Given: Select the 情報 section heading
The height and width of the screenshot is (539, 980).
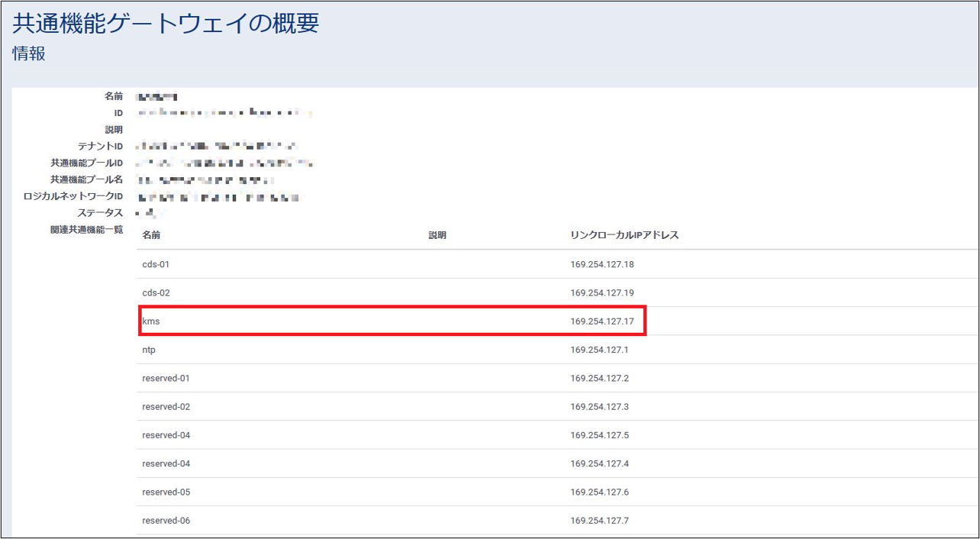Looking at the screenshot, I should (29, 53).
